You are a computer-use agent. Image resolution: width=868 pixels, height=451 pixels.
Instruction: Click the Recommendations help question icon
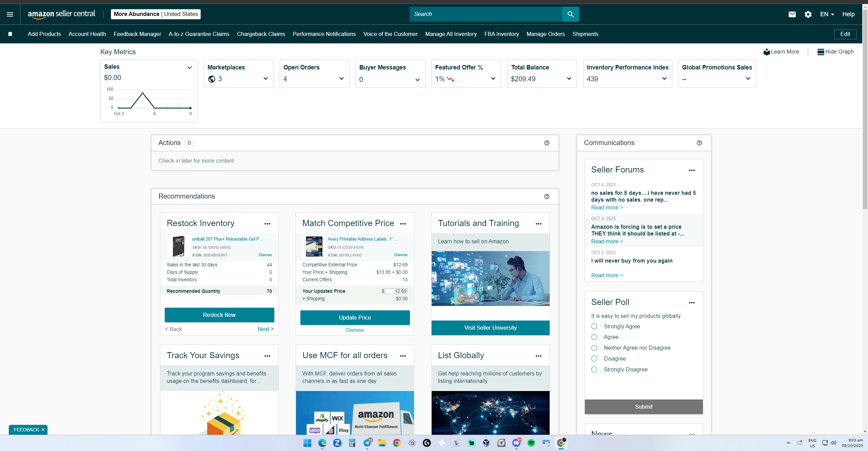[547, 197]
